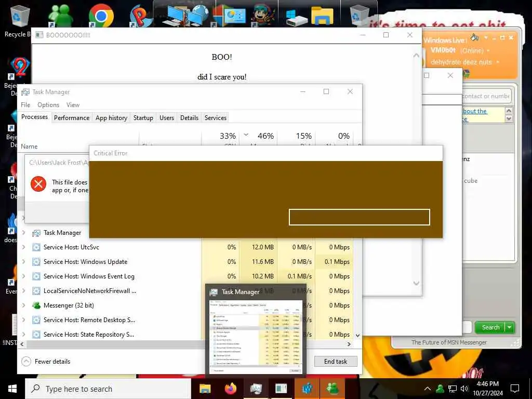Viewport: 532px width, 399px height.
Task: Open the about the link in Messenger
Action: click(475, 111)
